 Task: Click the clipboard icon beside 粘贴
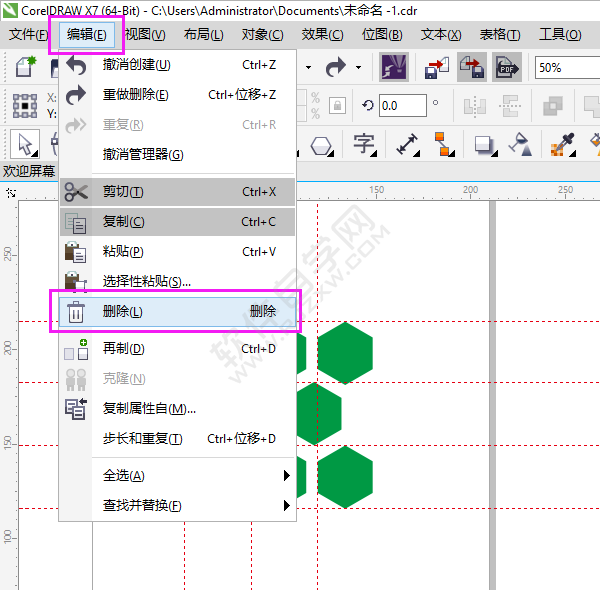coord(75,252)
